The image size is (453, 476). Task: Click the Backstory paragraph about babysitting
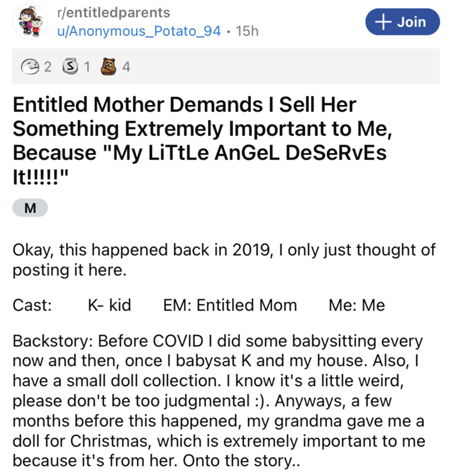tap(219, 401)
